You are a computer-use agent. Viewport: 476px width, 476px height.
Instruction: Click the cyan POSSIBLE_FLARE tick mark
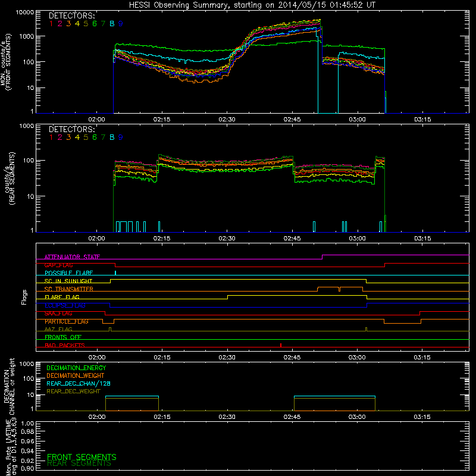pyautogui.click(x=115, y=273)
